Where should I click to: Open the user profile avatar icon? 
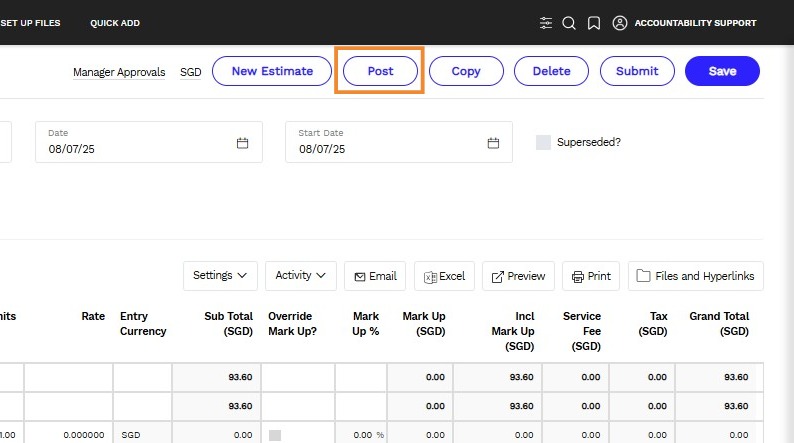coord(619,23)
